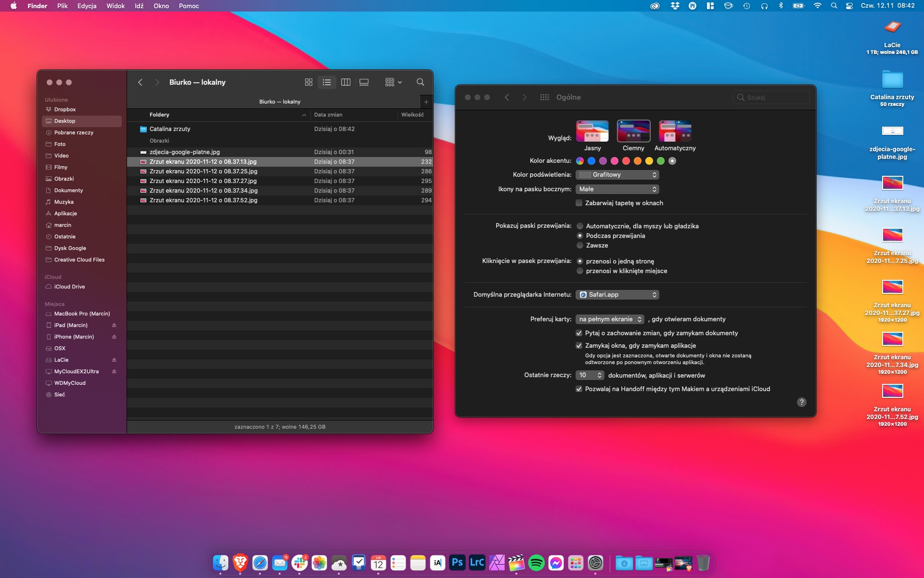
Task: Open Safari from the Dock
Action: click(x=260, y=563)
